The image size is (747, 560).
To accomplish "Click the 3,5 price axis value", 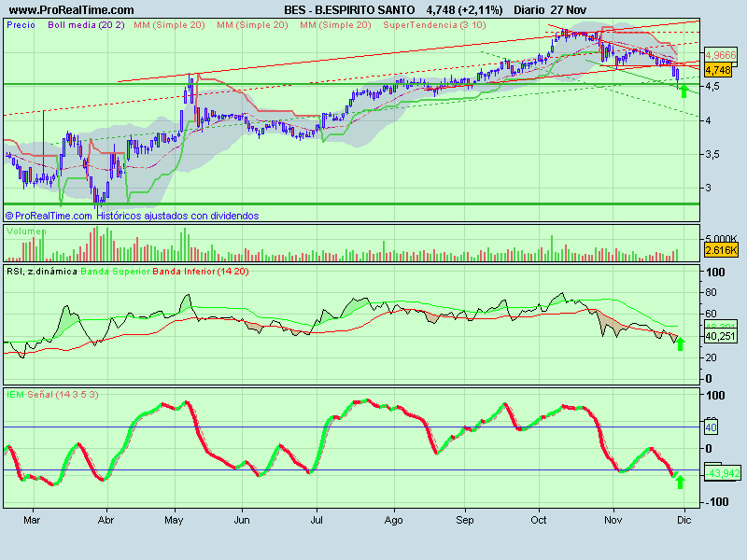I will 712,155.
